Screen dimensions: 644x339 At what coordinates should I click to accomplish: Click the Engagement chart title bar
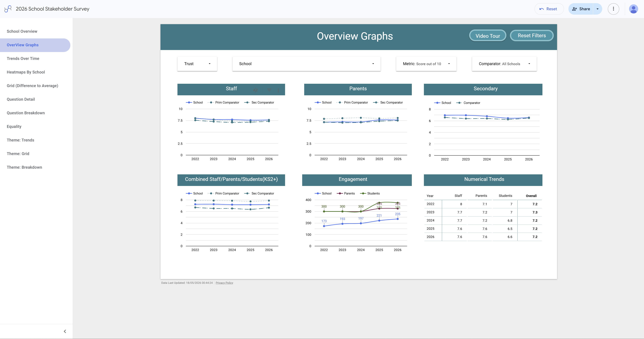[x=357, y=180]
